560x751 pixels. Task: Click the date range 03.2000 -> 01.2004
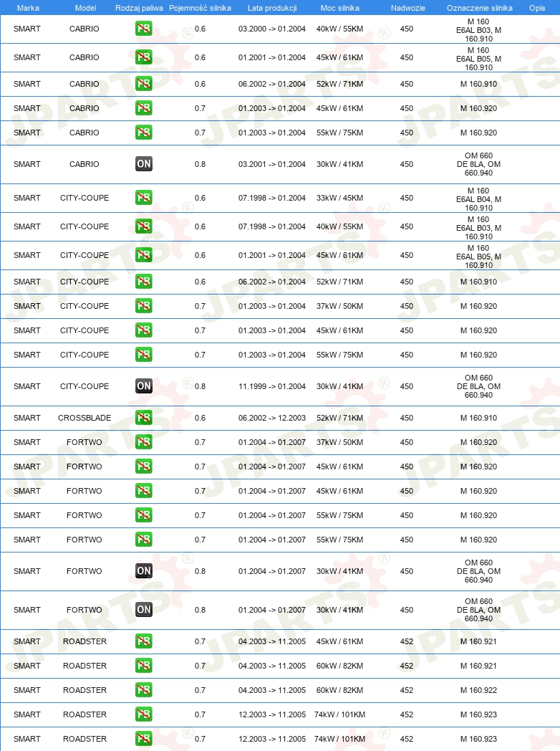(272, 29)
